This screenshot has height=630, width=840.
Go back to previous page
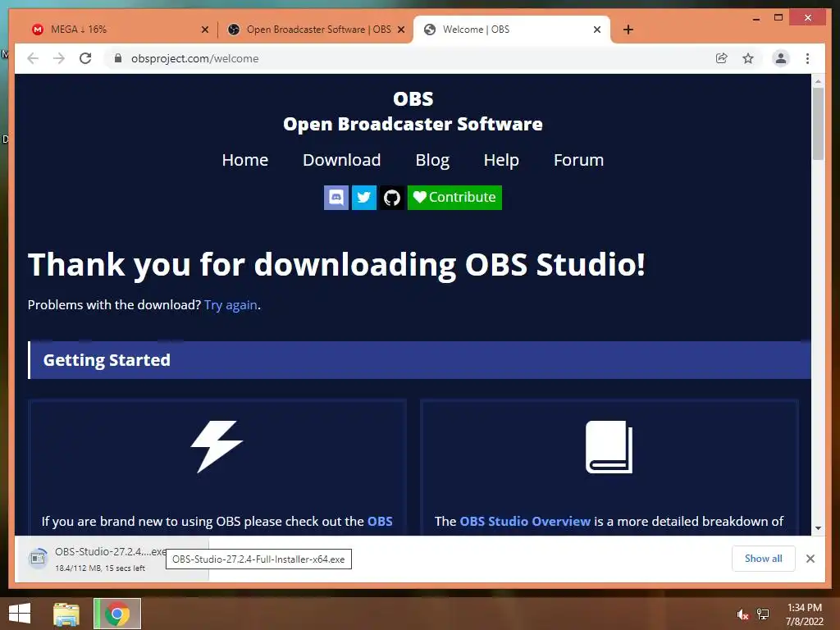pos(33,58)
